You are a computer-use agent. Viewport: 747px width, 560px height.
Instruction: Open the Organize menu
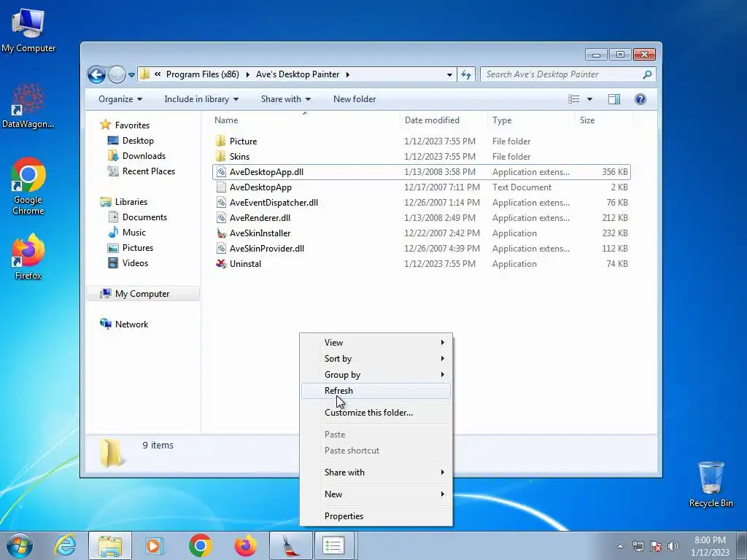(x=120, y=99)
